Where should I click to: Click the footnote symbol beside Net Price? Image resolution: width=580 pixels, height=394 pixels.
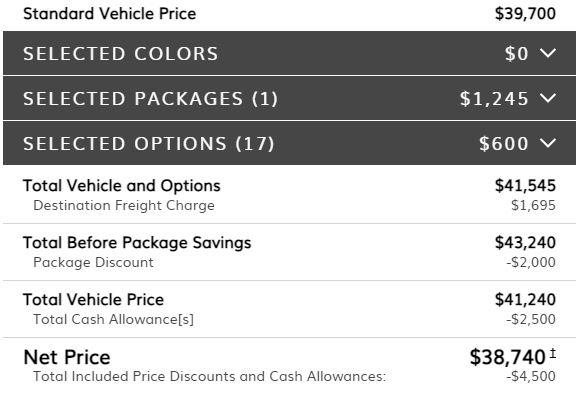click(552, 353)
